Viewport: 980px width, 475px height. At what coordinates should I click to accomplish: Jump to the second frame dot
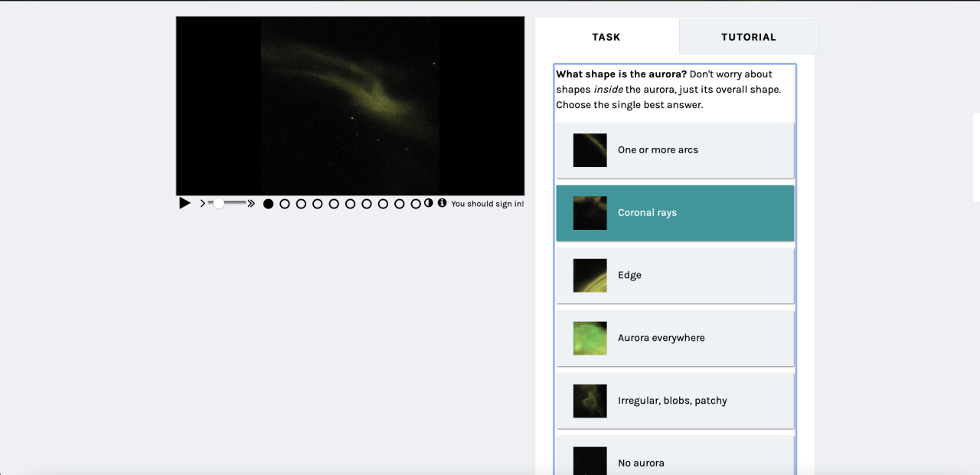coord(285,204)
